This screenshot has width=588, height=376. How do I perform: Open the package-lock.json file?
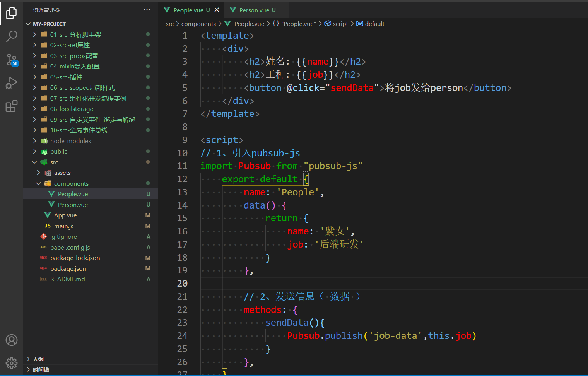91,258
